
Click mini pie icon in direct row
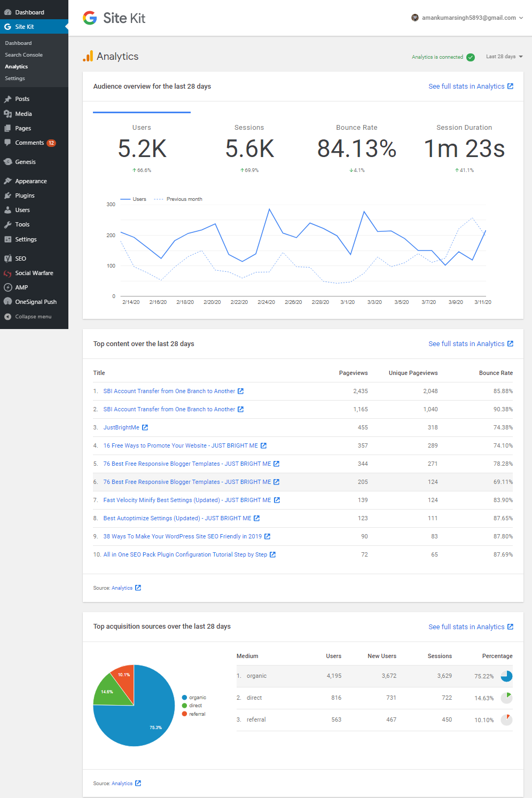tap(506, 698)
